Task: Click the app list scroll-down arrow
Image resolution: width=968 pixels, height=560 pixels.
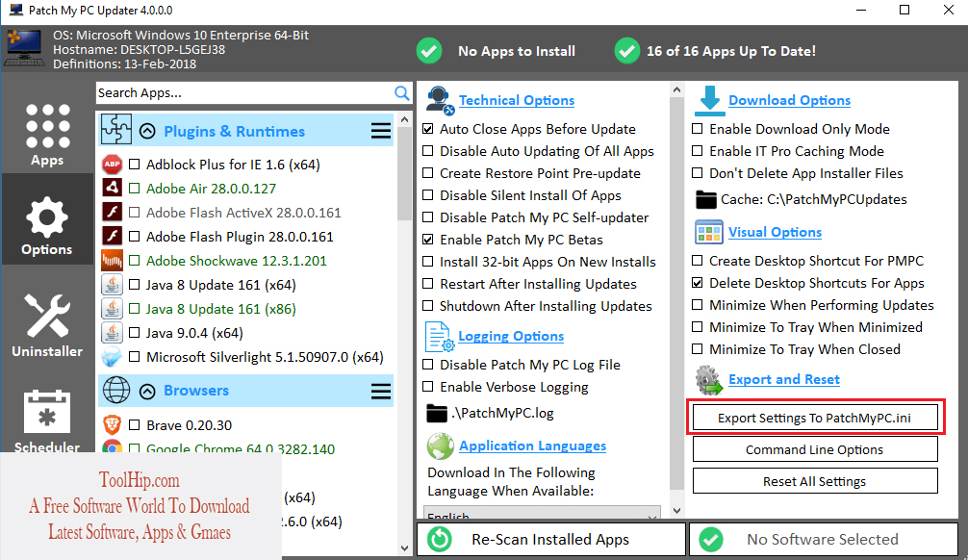Action: (x=404, y=547)
